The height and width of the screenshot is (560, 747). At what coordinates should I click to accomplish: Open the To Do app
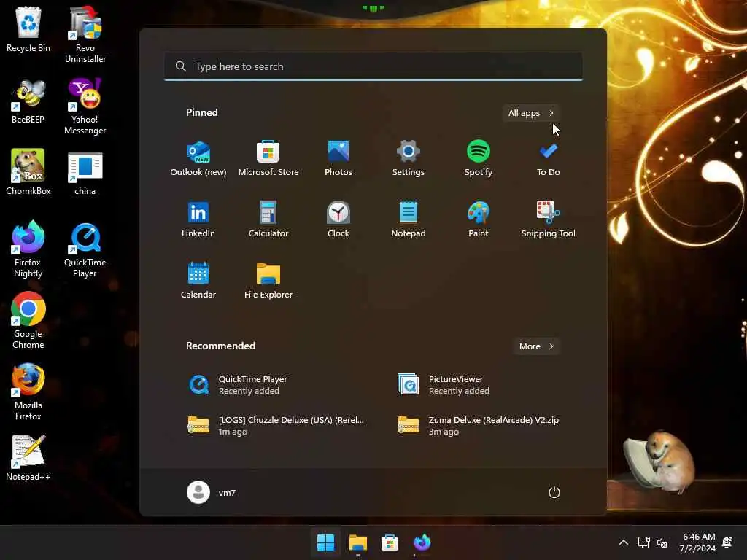[549, 159]
